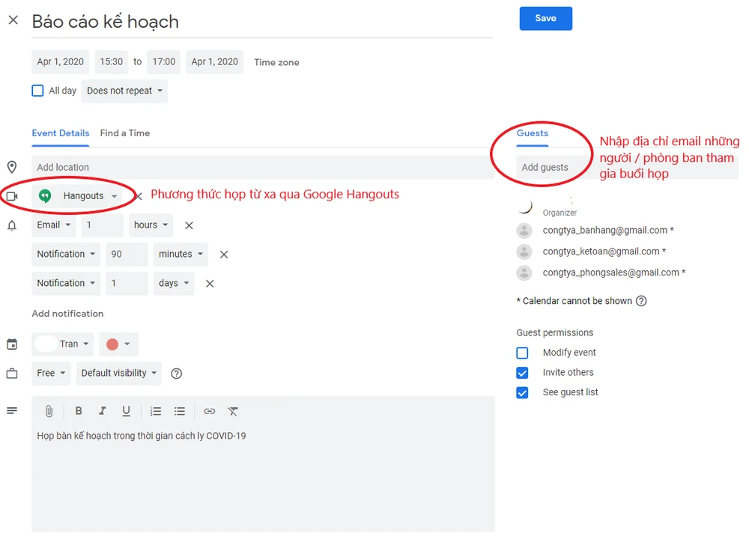
Task: Open the Does not repeat dropdown
Action: (x=124, y=90)
